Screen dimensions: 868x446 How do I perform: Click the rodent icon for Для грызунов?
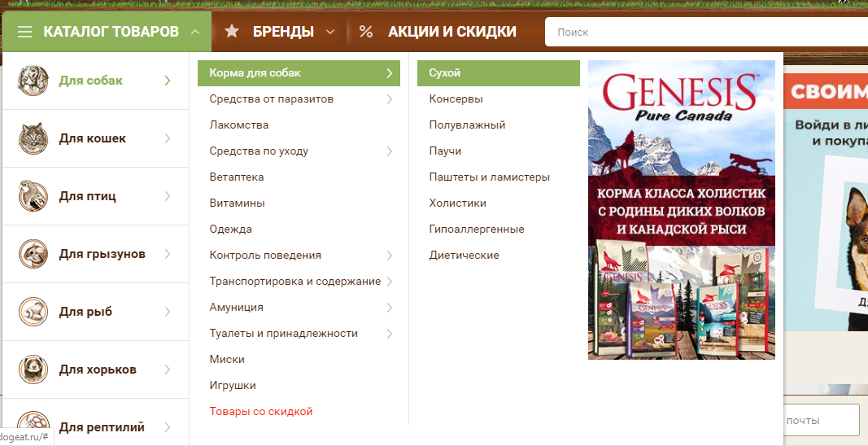33,254
